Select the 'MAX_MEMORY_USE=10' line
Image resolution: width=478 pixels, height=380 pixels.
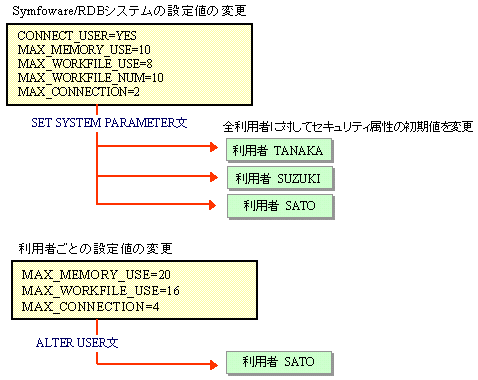(84, 50)
